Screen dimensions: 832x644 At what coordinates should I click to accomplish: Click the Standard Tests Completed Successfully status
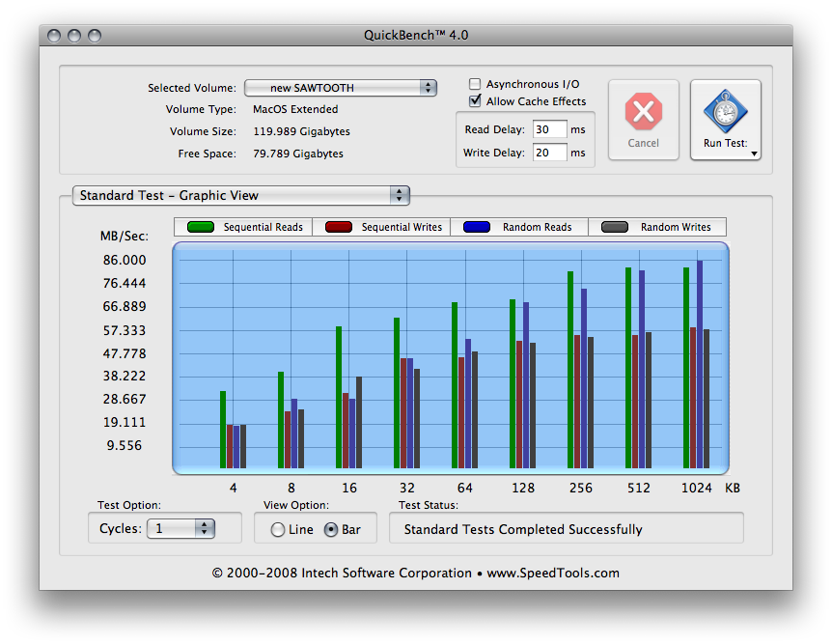pos(523,529)
